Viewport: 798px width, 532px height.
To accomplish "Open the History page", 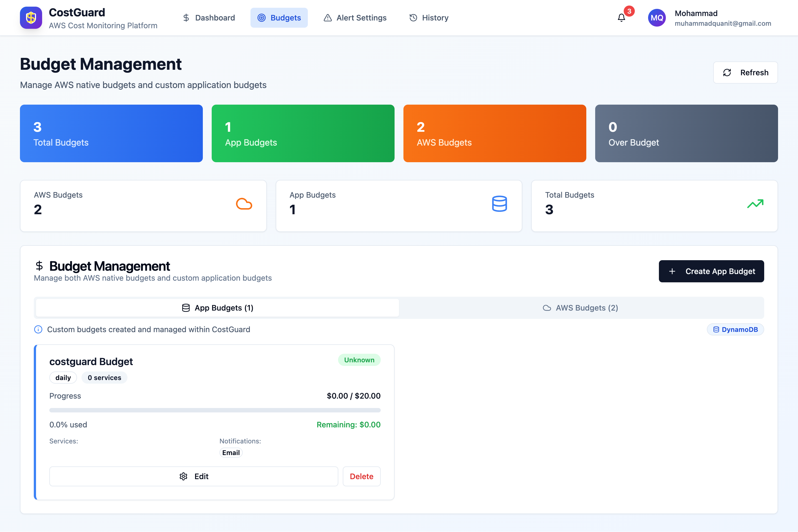I will (429, 18).
